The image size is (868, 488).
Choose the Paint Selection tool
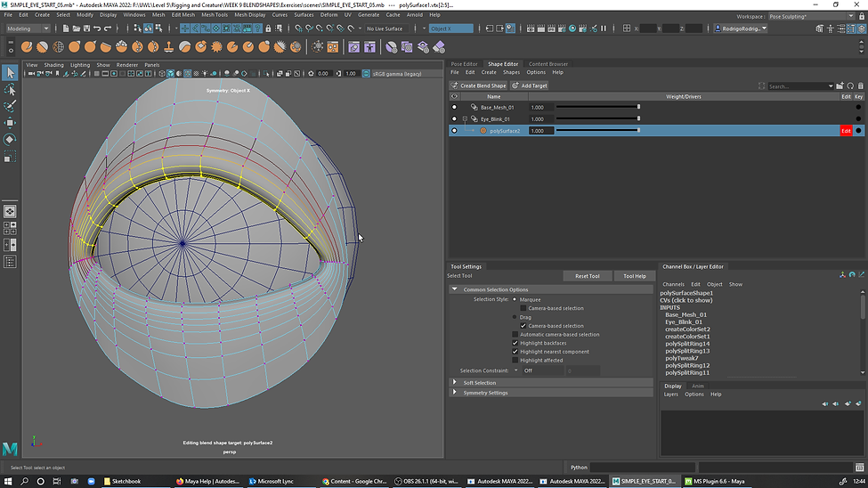[10, 106]
